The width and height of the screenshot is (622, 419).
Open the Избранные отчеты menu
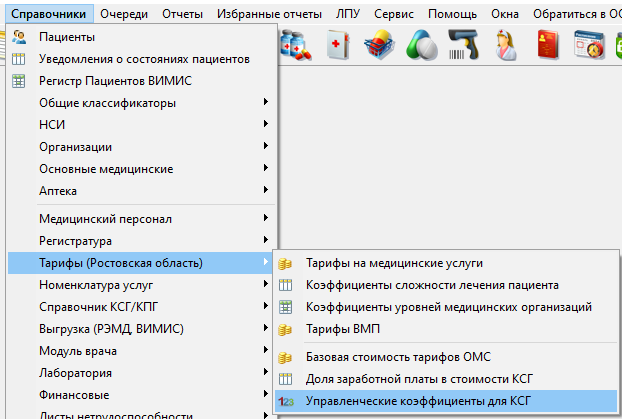point(266,14)
